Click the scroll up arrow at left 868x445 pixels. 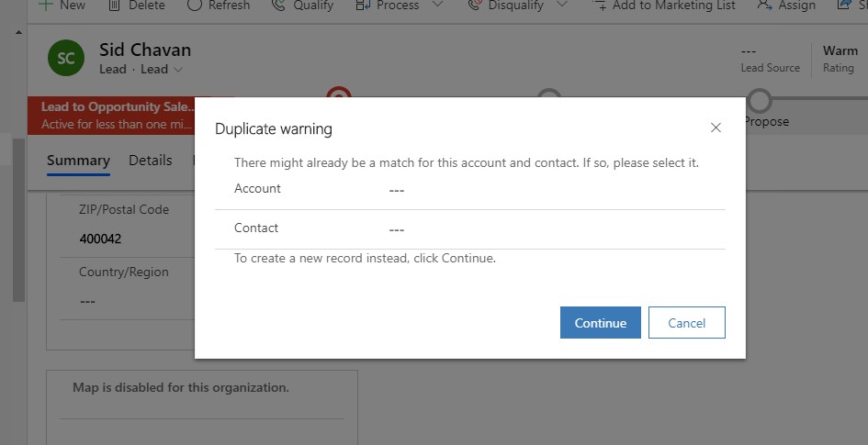18,33
